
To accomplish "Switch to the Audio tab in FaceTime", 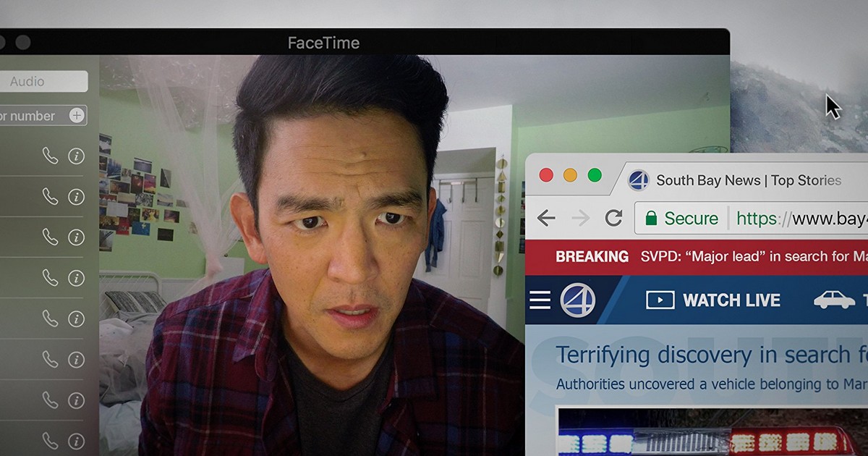I will 43,82.
